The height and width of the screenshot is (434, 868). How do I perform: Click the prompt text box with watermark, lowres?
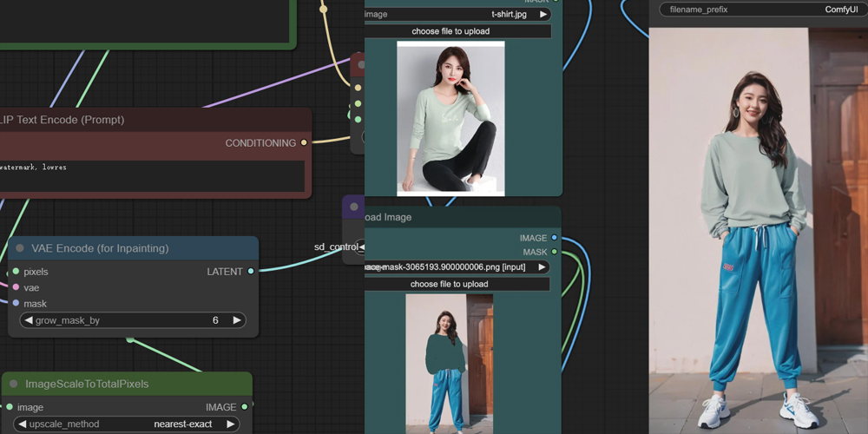(153, 176)
